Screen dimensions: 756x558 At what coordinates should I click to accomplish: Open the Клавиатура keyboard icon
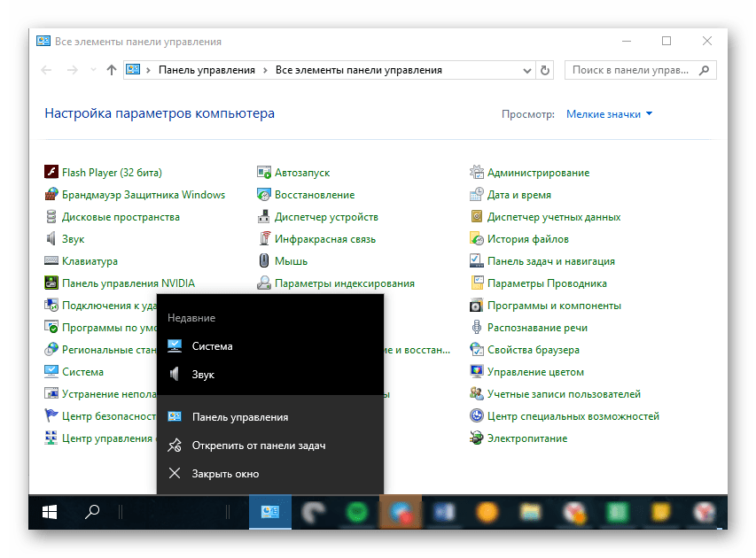click(x=51, y=260)
